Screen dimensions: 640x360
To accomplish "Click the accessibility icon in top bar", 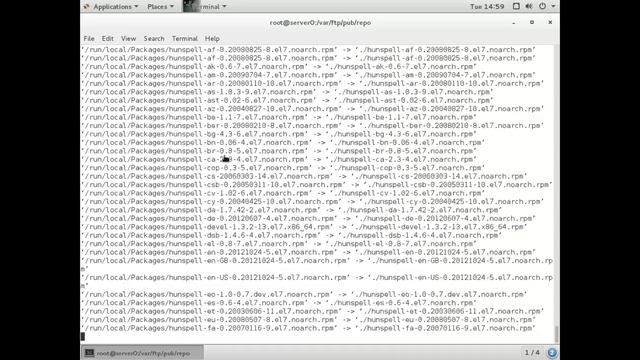I will coord(516,6).
